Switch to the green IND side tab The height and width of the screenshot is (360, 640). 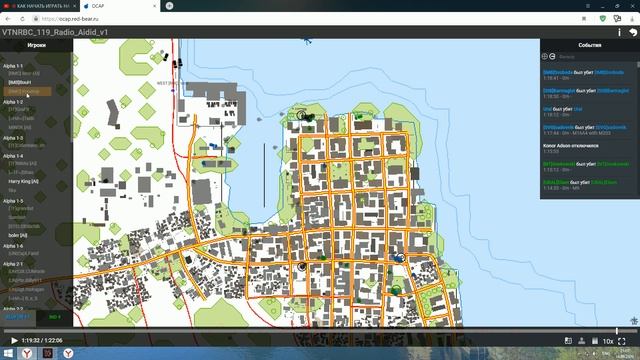(x=54, y=317)
